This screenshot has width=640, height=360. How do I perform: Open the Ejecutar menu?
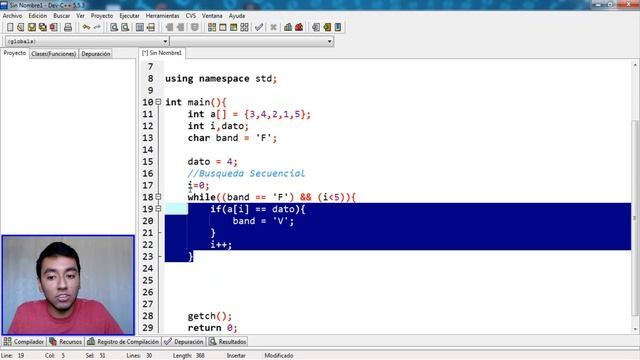click(x=129, y=16)
